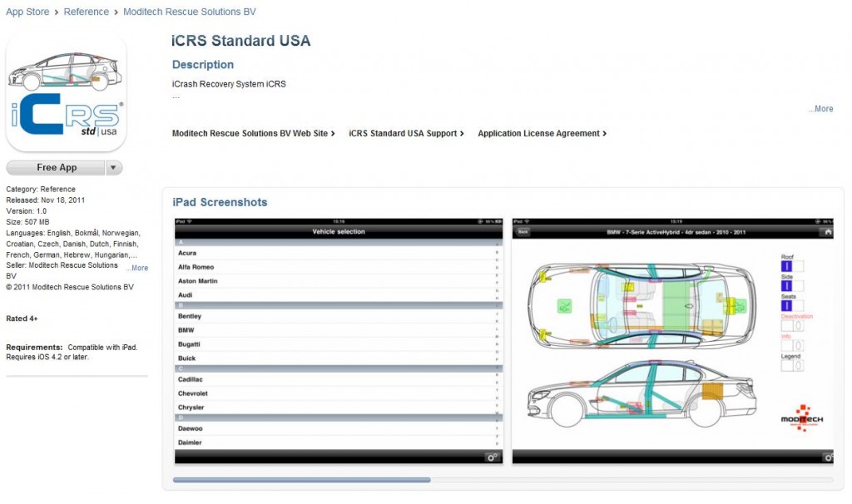
Task: Tap the Back button in the BMW screenshot
Action: [523, 232]
